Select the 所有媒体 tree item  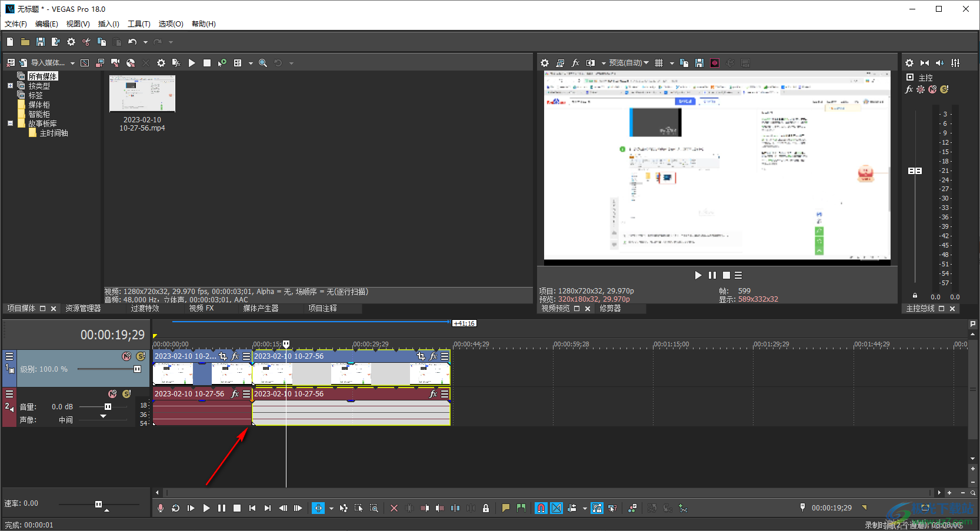[x=43, y=76]
